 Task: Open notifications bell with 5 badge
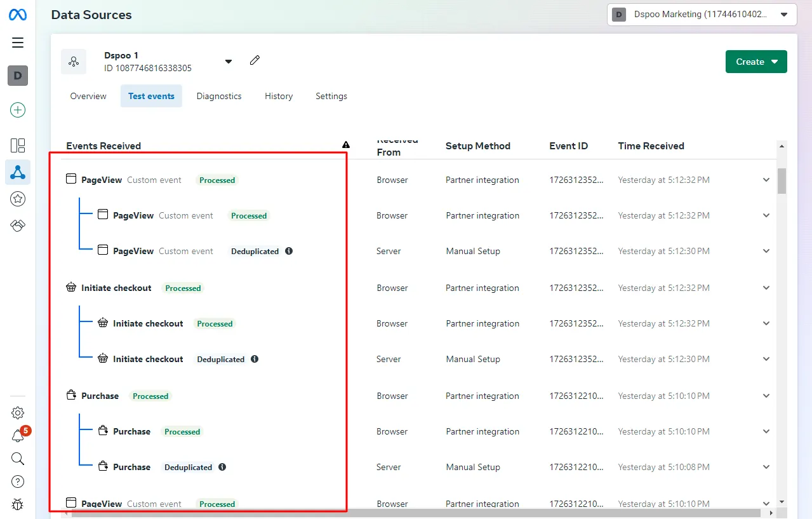[x=18, y=436]
